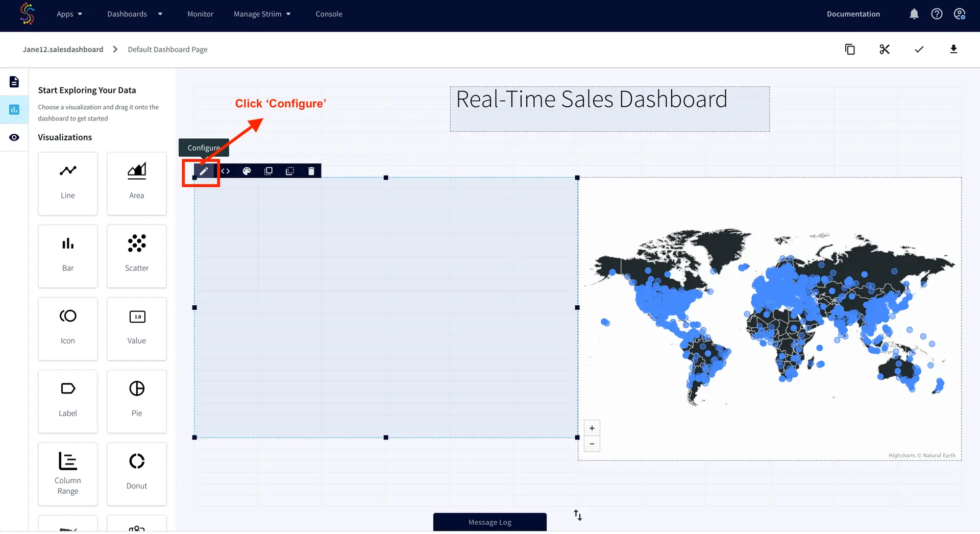Click the download export icon

pyautogui.click(x=953, y=50)
